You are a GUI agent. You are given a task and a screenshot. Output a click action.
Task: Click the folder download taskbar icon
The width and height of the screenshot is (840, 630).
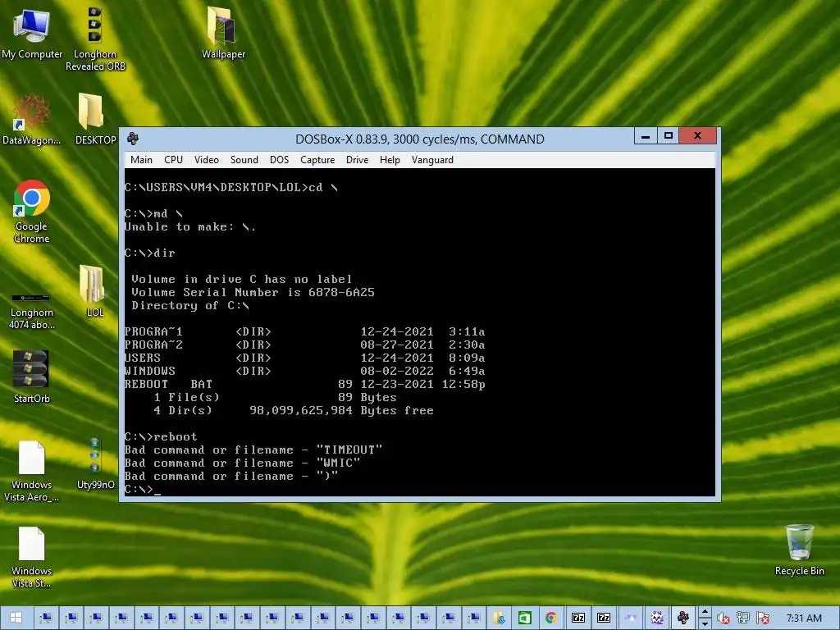coord(499,618)
